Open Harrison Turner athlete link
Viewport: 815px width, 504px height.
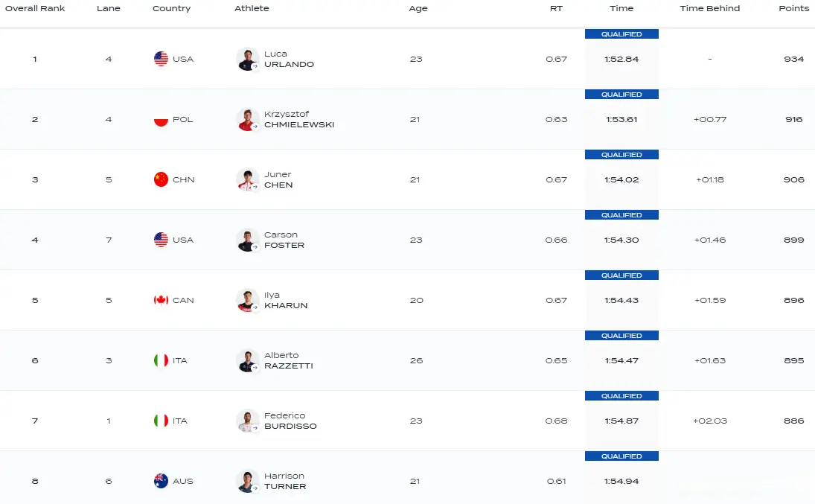click(x=285, y=481)
